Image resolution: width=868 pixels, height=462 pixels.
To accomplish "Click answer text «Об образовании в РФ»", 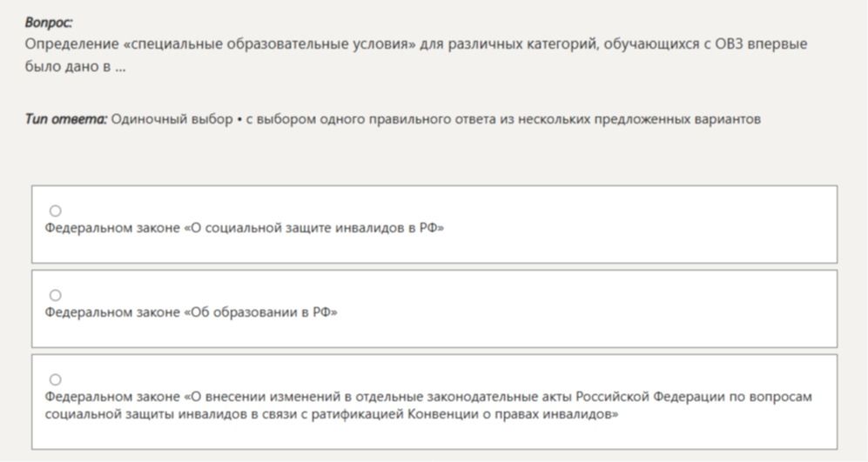I will pos(191,312).
